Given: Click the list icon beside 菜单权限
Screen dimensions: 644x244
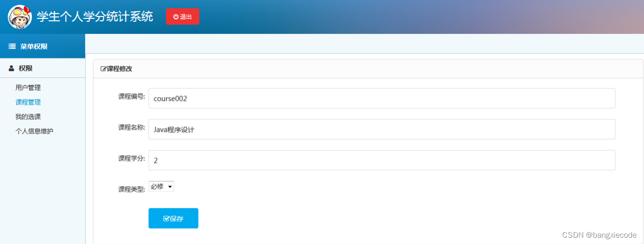Looking at the screenshot, I should pos(13,46).
